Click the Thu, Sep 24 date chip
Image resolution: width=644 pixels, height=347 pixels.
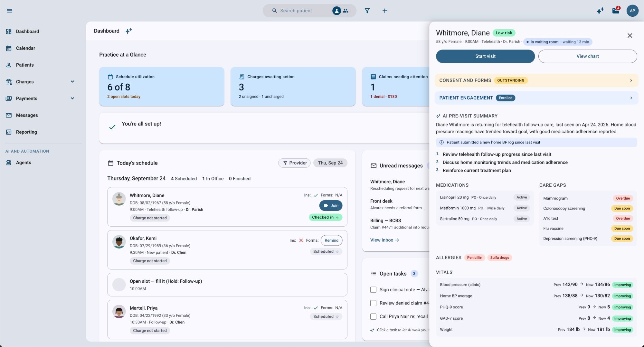coord(330,163)
